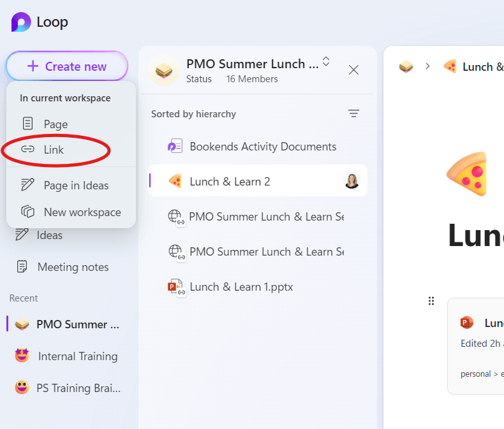The image size is (504, 429).
Task: Click the Loop logo icon
Action: point(21,22)
